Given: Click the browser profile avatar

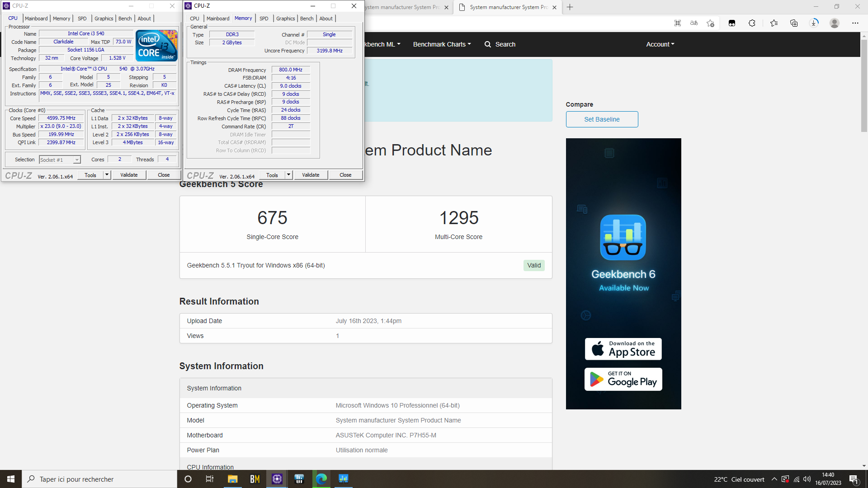Looking at the screenshot, I should click(835, 23).
